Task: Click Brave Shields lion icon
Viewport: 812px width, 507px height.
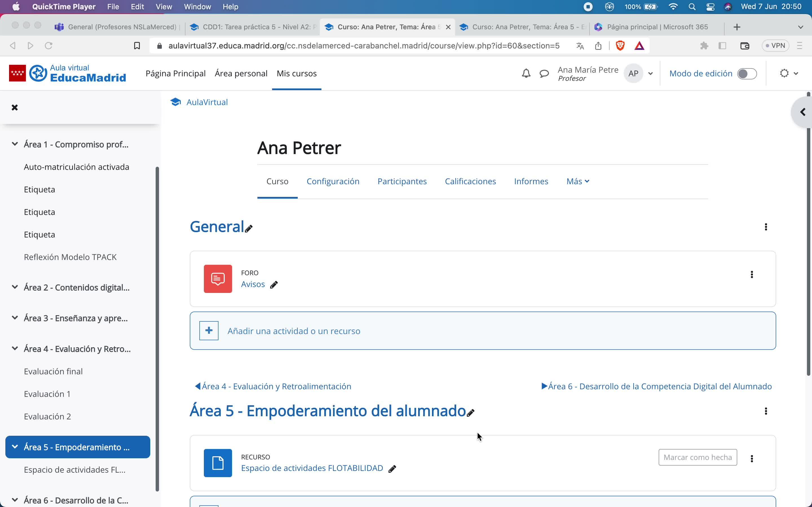Action: (x=620, y=46)
